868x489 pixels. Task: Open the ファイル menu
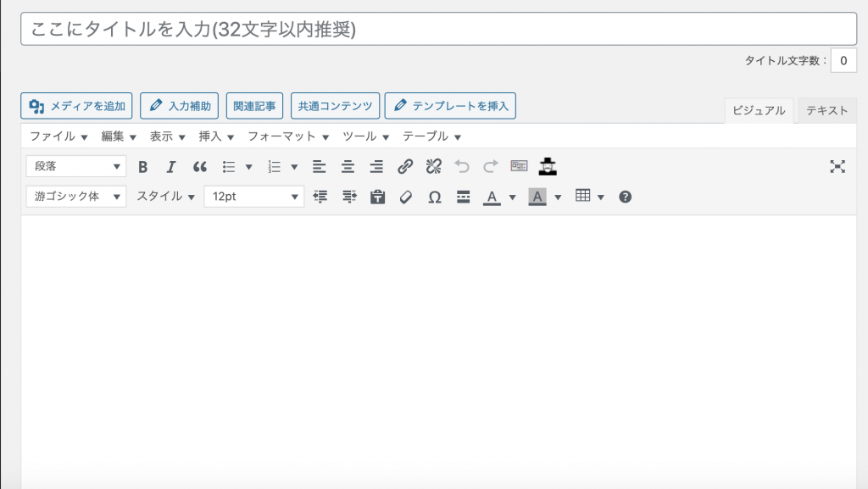click(x=58, y=136)
